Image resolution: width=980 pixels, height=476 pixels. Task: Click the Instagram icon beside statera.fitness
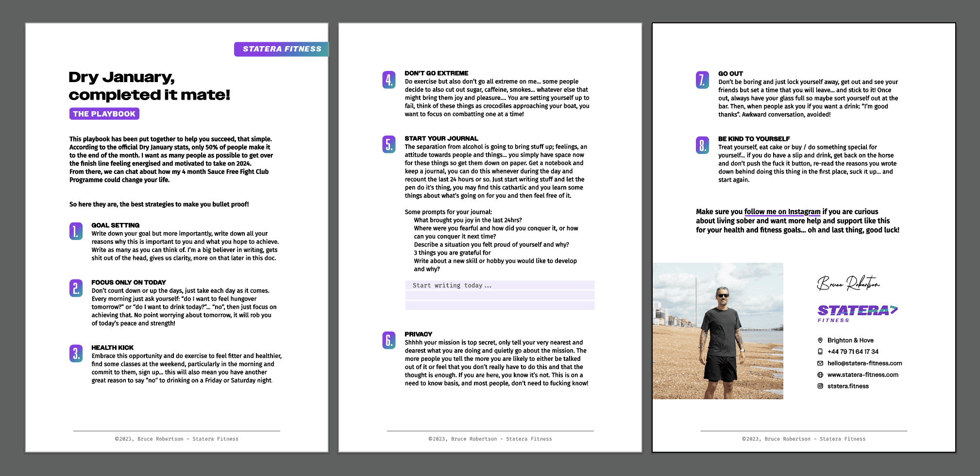coord(820,386)
